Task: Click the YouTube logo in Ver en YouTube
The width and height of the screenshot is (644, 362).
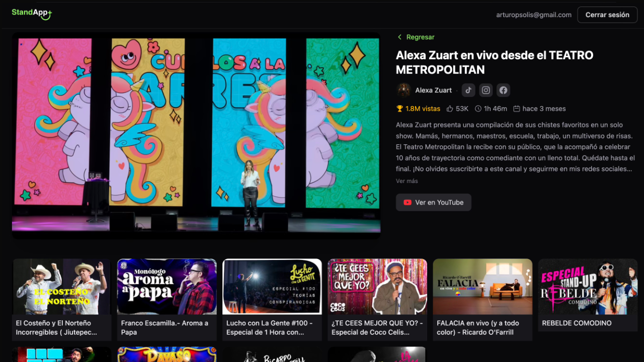Action: point(408,203)
